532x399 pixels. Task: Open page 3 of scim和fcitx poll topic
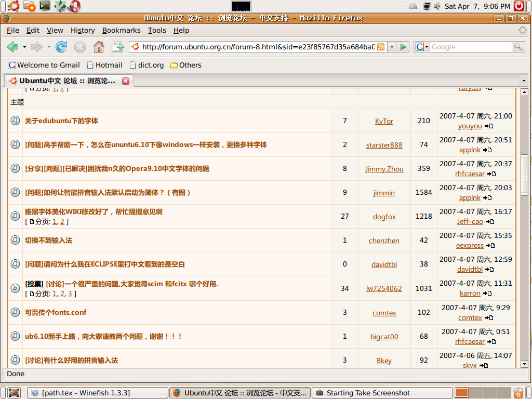pos(70,294)
